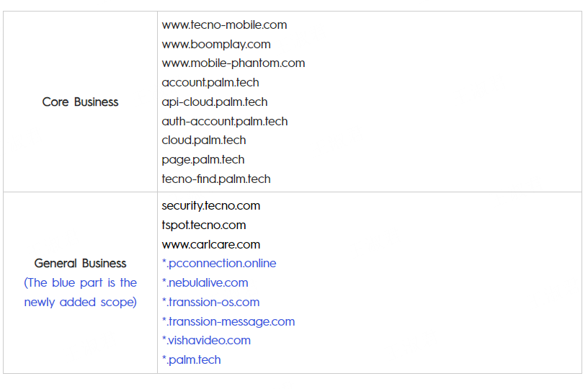
Task: Select auth-account.palm.tech in the list
Action: [224, 121]
